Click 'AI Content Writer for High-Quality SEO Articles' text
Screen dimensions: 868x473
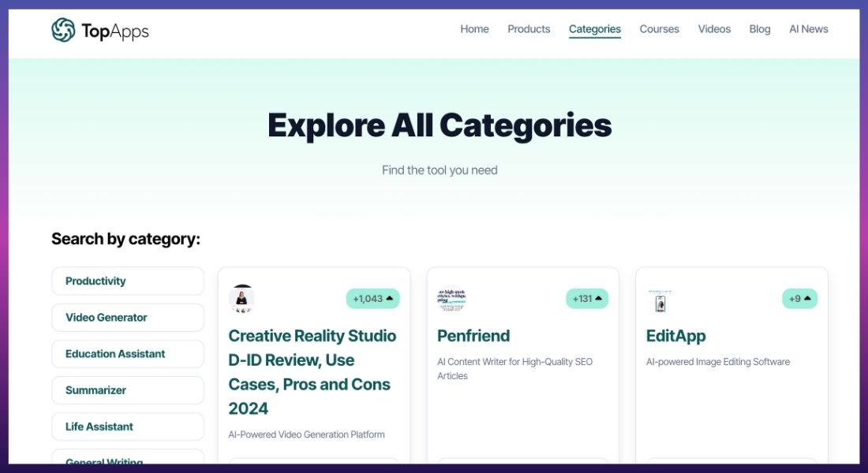pyautogui.click(x=514, y=369)
